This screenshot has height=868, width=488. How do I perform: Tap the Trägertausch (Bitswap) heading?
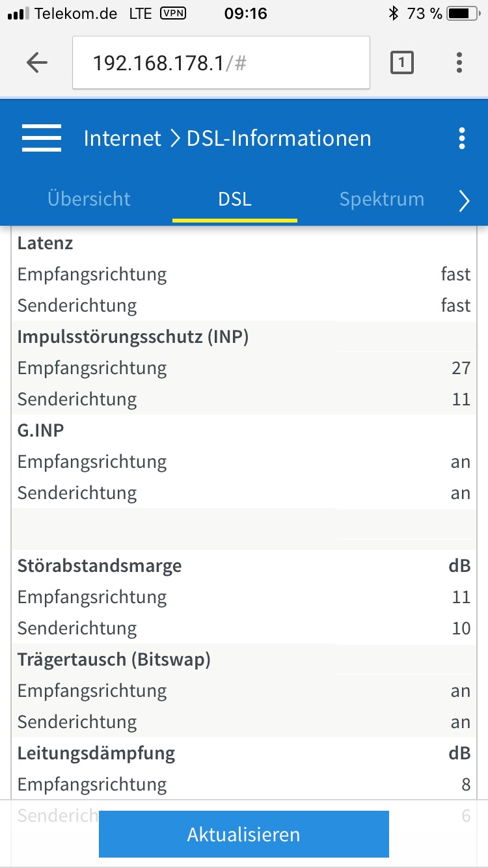(114, 660)
